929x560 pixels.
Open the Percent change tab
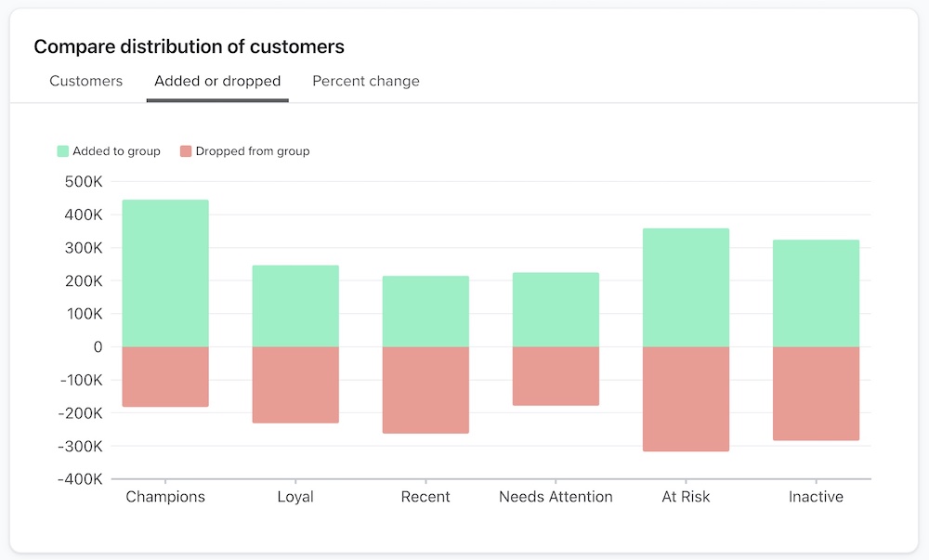click(365, 81)
